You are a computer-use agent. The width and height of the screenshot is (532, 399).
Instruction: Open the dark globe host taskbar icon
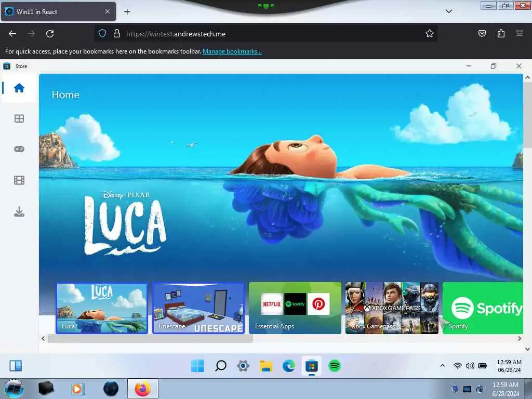111,389
